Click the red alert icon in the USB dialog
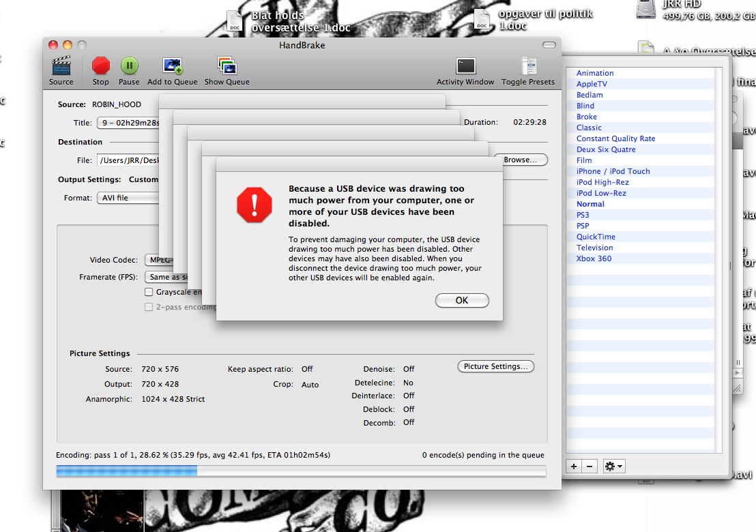756x532 pixels. [255, 205]
